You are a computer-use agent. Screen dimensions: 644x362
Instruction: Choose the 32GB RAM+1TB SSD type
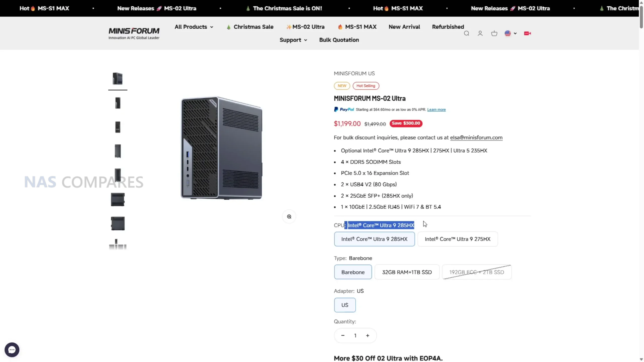point(407,272)
